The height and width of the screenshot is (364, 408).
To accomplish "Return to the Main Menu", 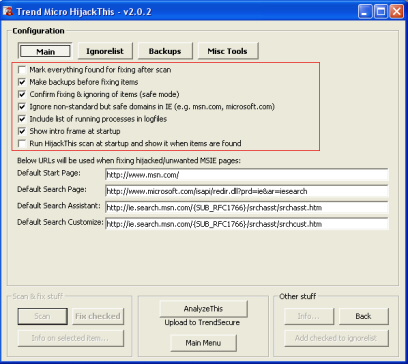I will (x=203, y=343).
